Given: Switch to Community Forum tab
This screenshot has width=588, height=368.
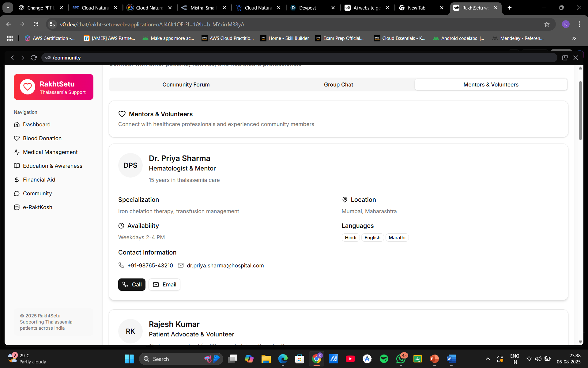Looking at the screenshot, I should pyautogui.click(x=186, y=85).
